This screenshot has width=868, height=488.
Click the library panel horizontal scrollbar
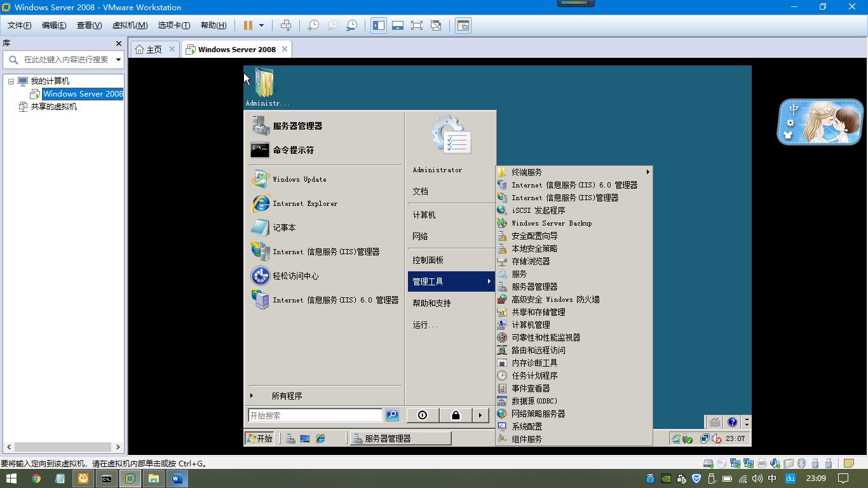pyautogui.click(x=64, y=447)
